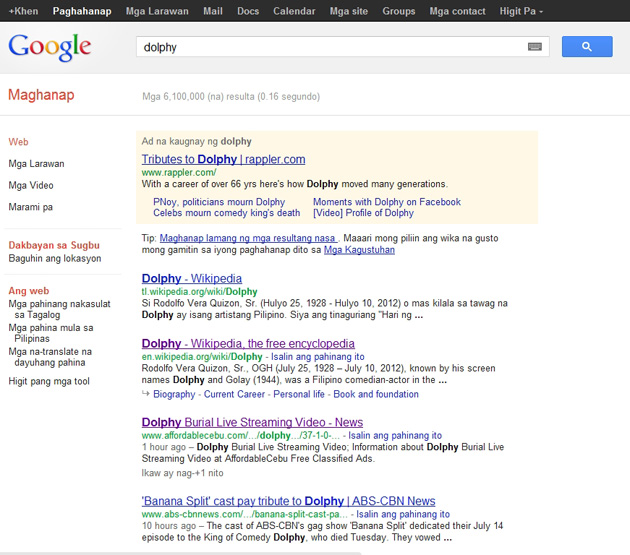Open the on-screen keyboard icon in search box
Image resolution: width=630 pixels, height=555 pixels.
[534, 47]
